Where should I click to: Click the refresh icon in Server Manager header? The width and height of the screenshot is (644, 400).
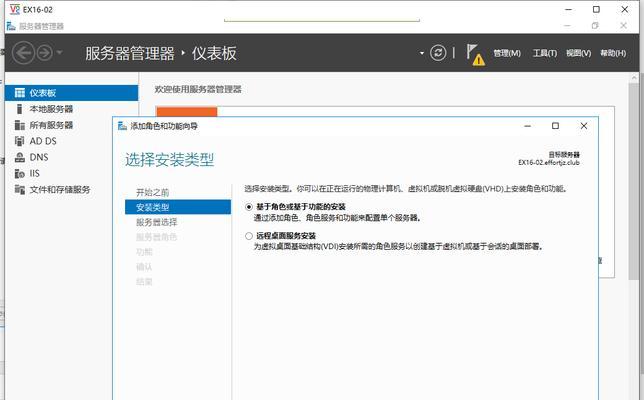coord(438,53)
